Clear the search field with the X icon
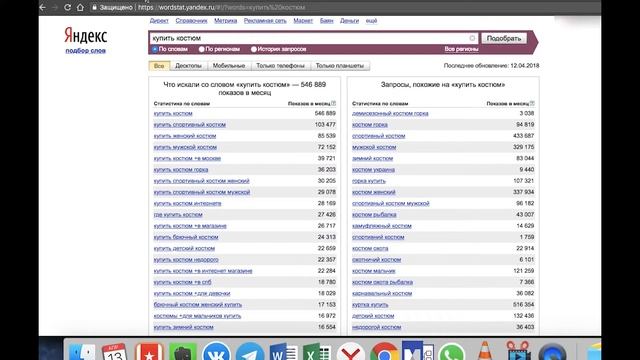 coord(472,38)
